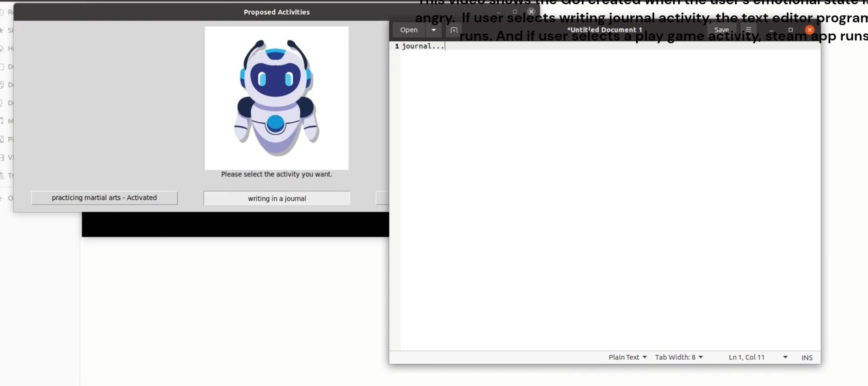Open the Plain Text language dropdown
Screen dimensions: 868x386
tap(627, 357)
